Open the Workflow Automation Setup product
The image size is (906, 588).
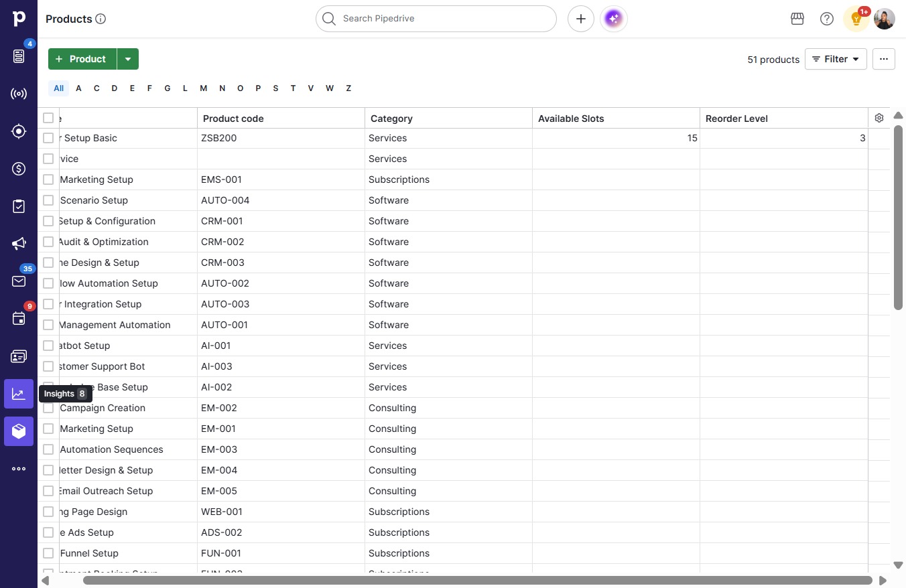point(108,283)
